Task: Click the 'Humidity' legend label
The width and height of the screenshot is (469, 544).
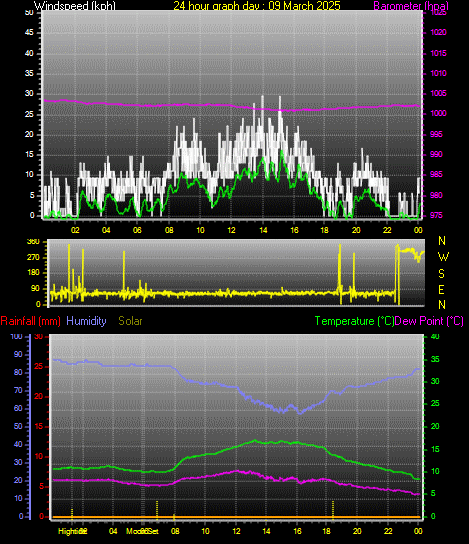Action: point(86,321)
